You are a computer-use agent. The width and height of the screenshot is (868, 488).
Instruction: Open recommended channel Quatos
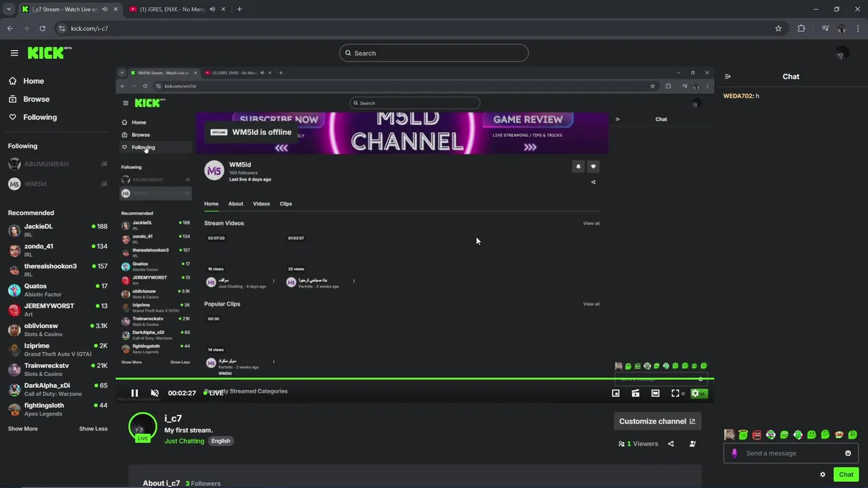58,290
